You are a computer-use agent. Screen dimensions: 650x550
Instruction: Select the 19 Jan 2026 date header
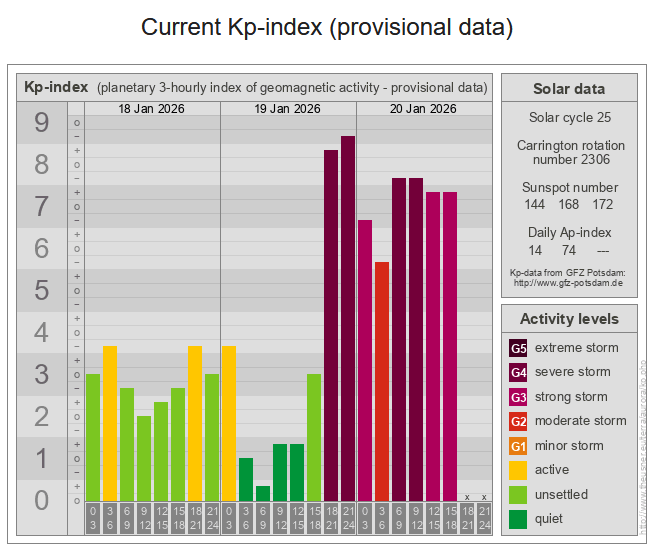pos(287,108)
